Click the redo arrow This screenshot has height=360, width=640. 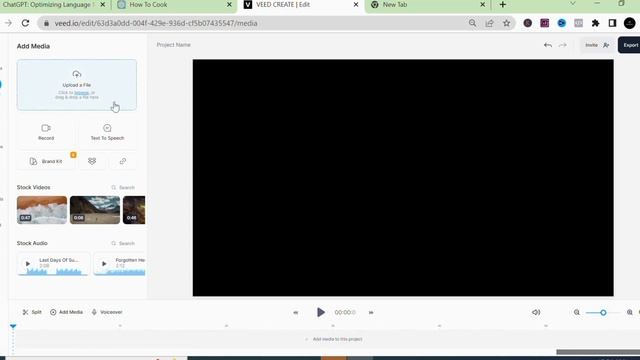point(563,45)
